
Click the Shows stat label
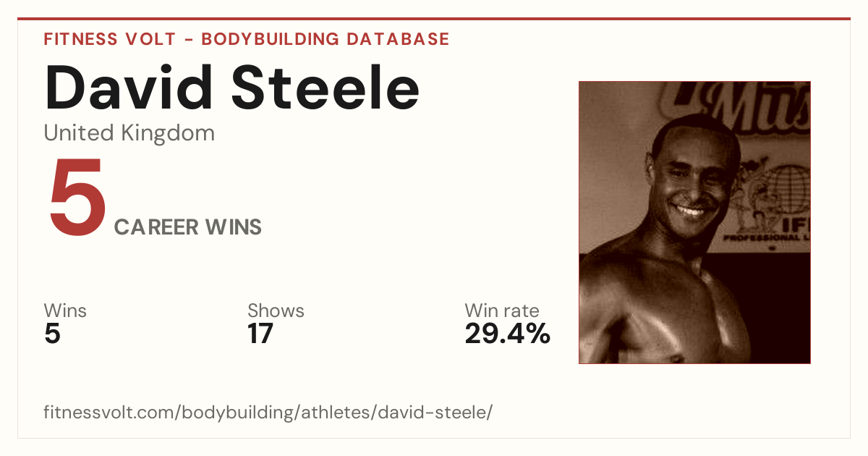pos(276,311)
